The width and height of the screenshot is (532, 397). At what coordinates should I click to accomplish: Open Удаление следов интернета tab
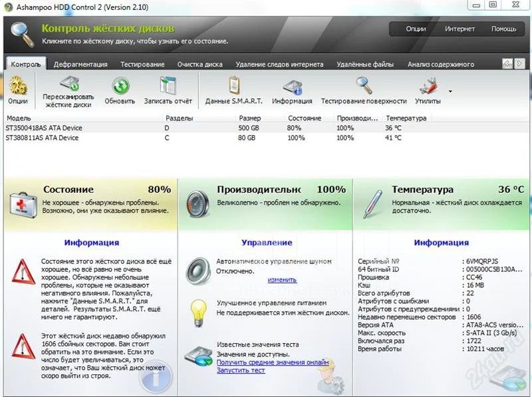[x=279, y=64]
